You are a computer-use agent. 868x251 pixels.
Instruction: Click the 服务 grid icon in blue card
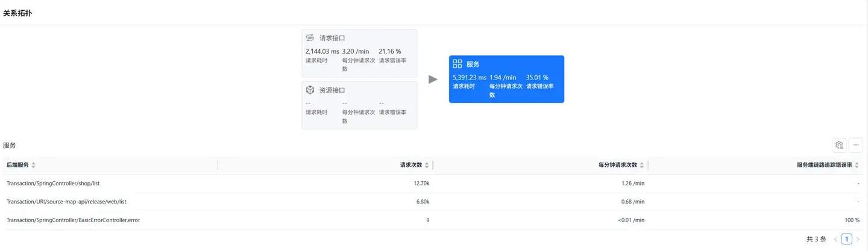coord(458,64)
